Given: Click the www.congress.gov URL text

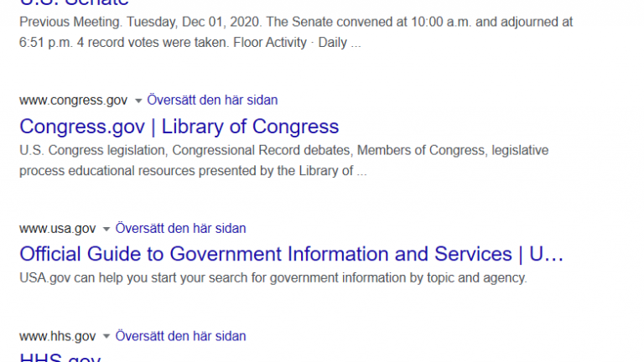Looking at the screenshot, I should coord(74,101).
